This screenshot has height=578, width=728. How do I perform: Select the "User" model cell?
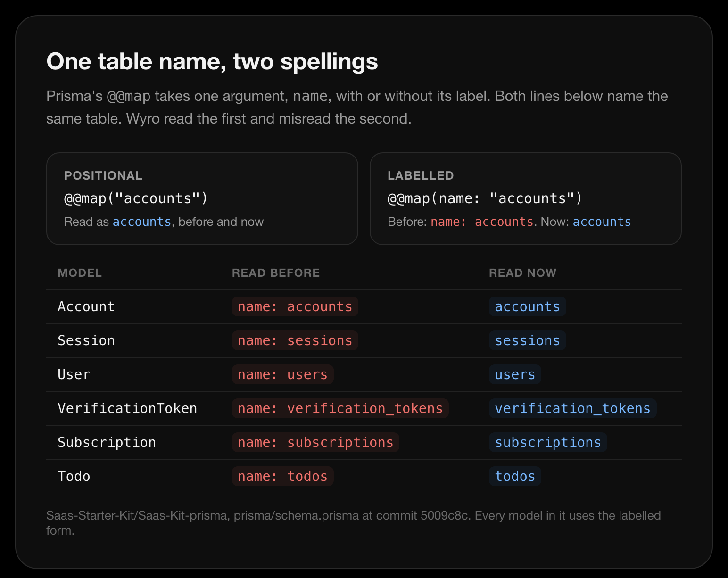coord(74,374)
